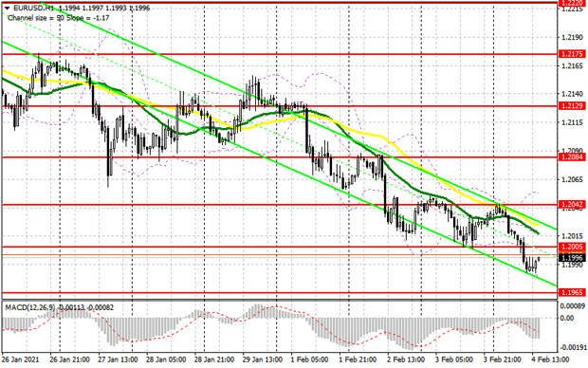
Task: Select the 1.2220 red price level label
Action: click(572, 4)
